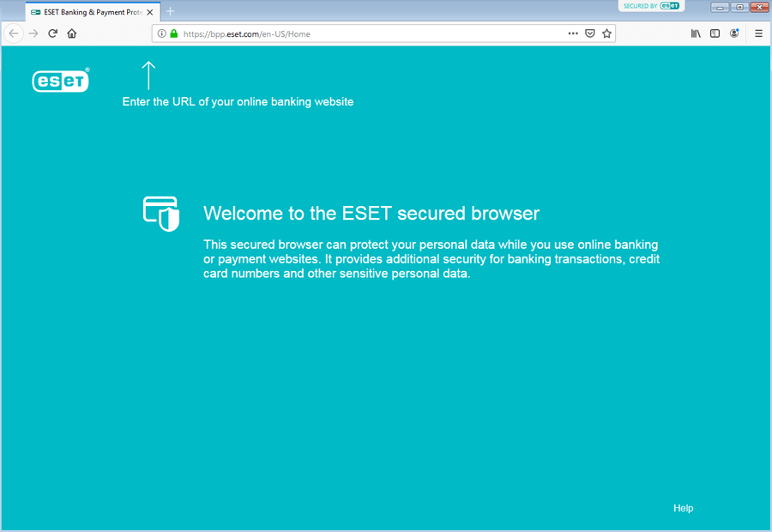Open page actions three-dot menu
Screen dimensions: 772x532
point(573,33)
